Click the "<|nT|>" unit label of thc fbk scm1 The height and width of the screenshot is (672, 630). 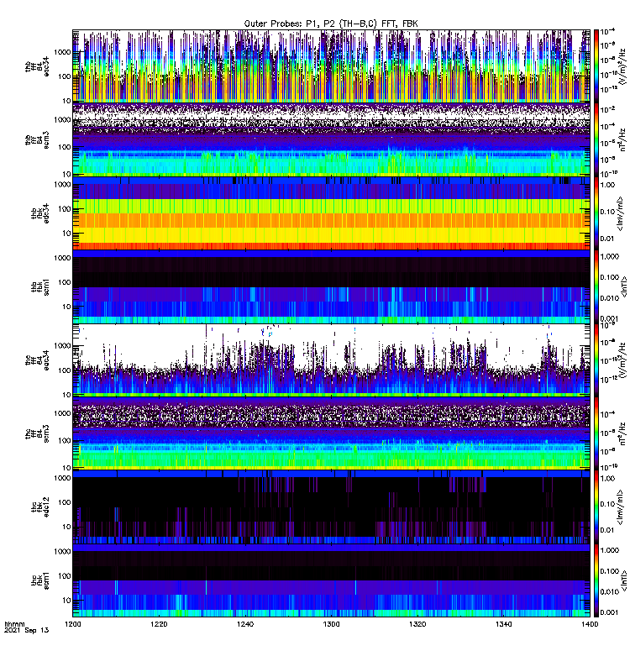[x=622, y=580]
